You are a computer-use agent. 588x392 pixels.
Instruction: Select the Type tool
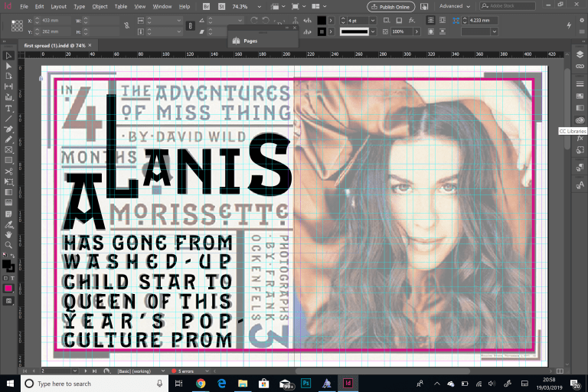tap(8, 108)
